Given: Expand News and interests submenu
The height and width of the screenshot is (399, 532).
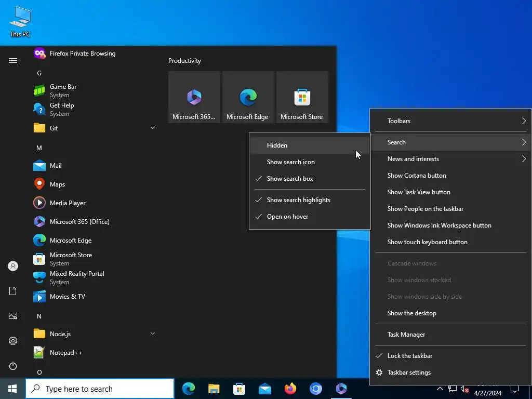Looking at the screenshot, I should (x=450, y=159).
